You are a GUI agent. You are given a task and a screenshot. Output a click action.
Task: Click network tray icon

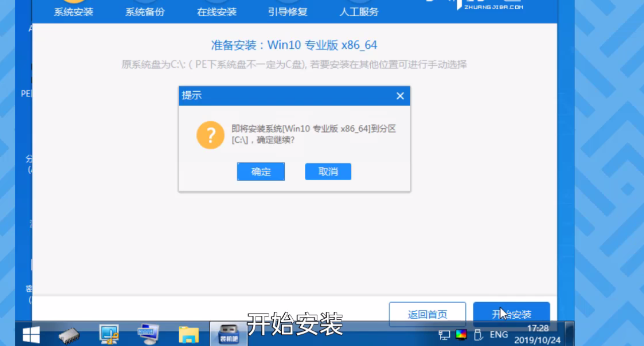tap(444, 334)
